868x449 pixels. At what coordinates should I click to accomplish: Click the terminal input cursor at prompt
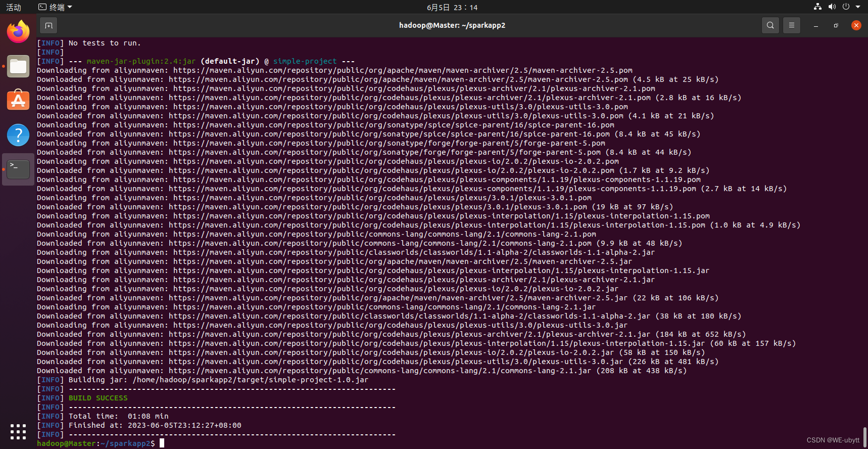tap(162, 443)
